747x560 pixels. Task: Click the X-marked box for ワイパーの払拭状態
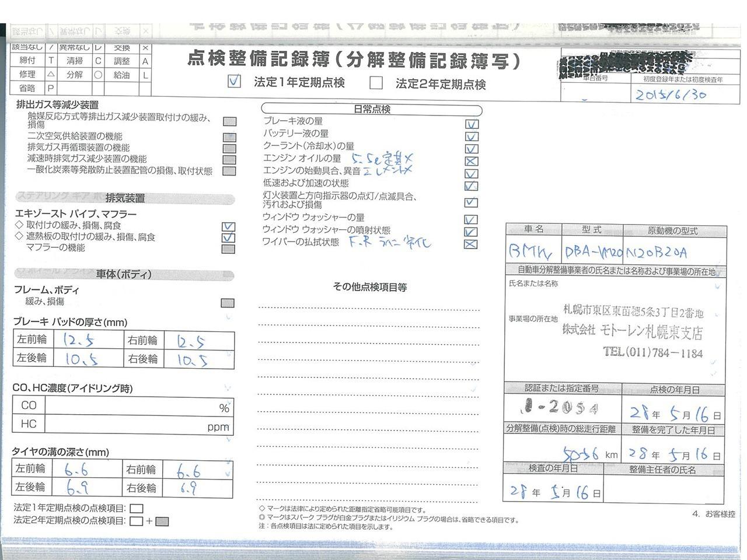(x=470, y=244)
